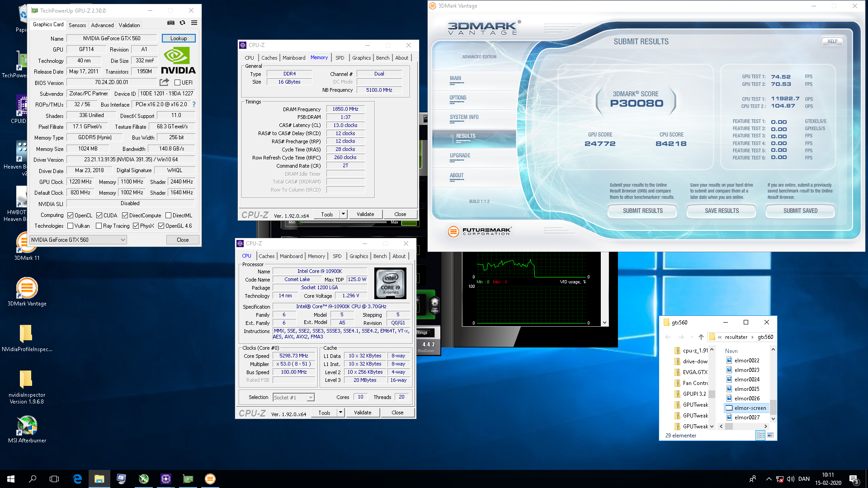Click Validate in the CPU-Z Memory window

pyautogui.click(x=365, y=214)
